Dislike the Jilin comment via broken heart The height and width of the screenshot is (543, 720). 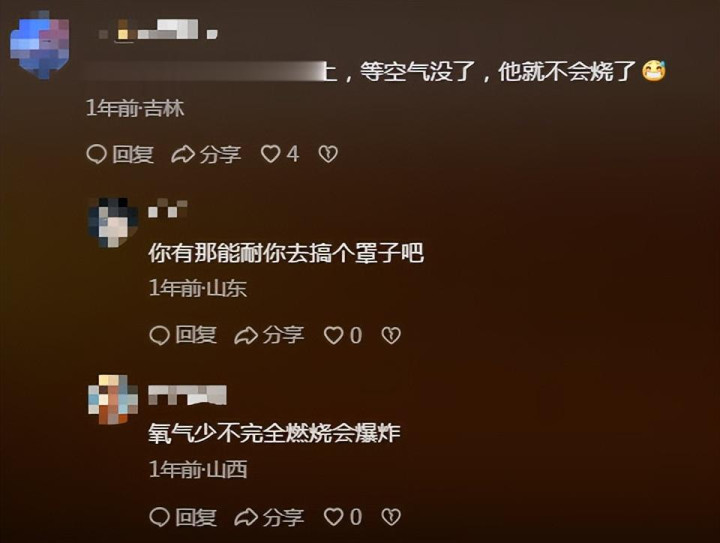coord(328,154)
